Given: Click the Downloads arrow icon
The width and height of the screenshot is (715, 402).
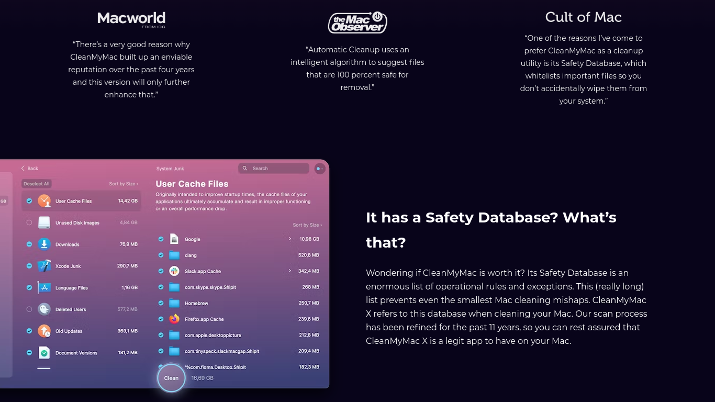Looking at the screenshot, I should coord(44,244).
